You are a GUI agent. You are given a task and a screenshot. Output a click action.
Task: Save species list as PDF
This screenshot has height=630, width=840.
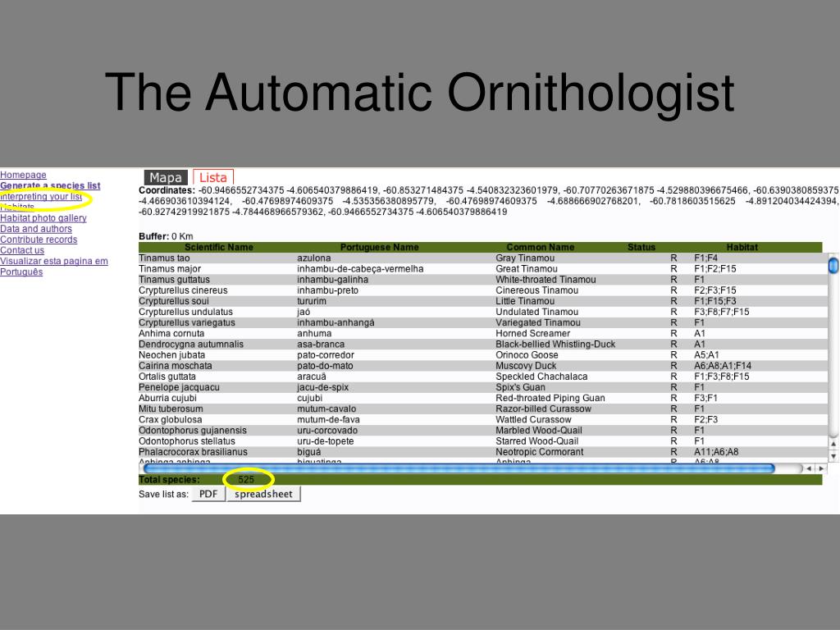pyautogui.click(x=208, y=494)
